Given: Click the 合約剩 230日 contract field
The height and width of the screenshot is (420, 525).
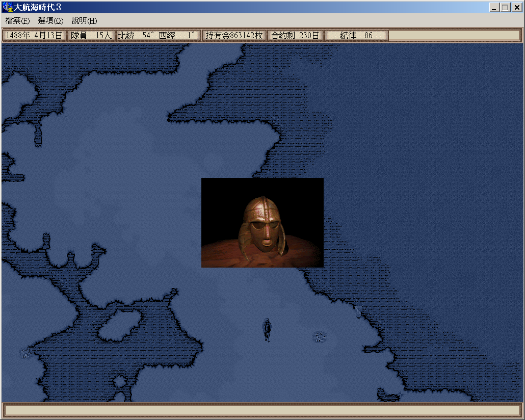Looking at the screenshot, I should point(295,35).
